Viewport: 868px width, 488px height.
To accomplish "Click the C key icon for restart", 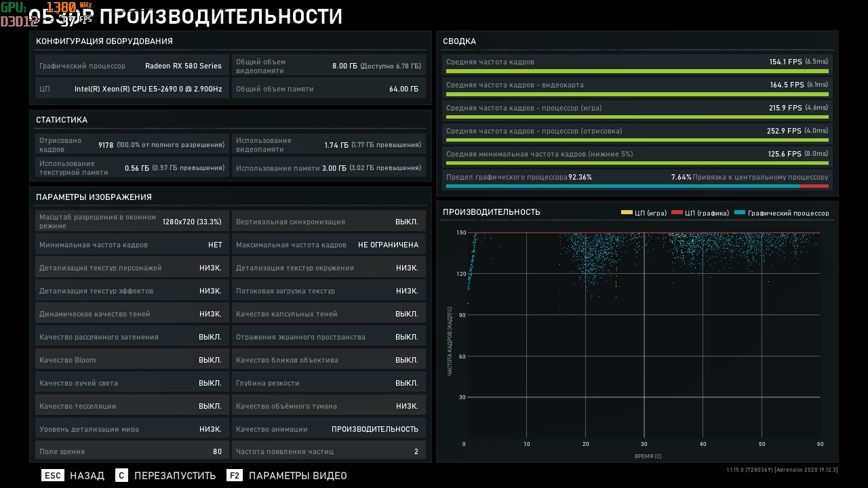I will pyautogui.click(x=121, y=476).
